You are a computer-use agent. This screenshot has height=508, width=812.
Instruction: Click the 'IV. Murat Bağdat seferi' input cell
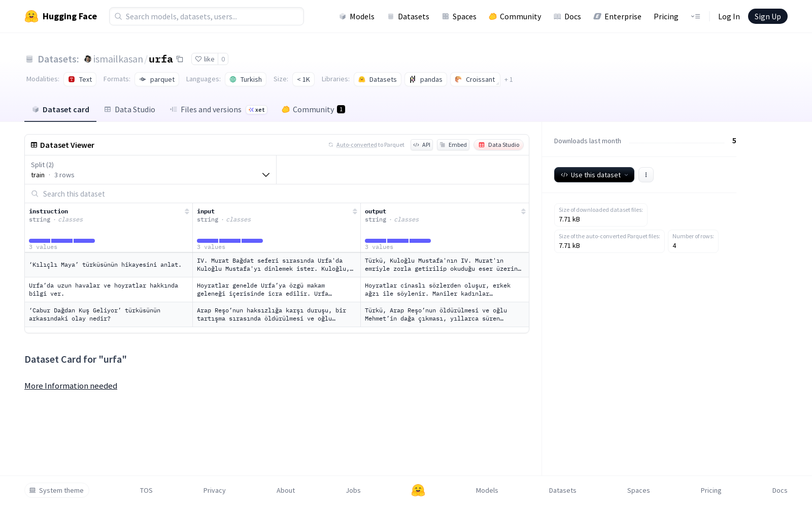click(277, 265)
